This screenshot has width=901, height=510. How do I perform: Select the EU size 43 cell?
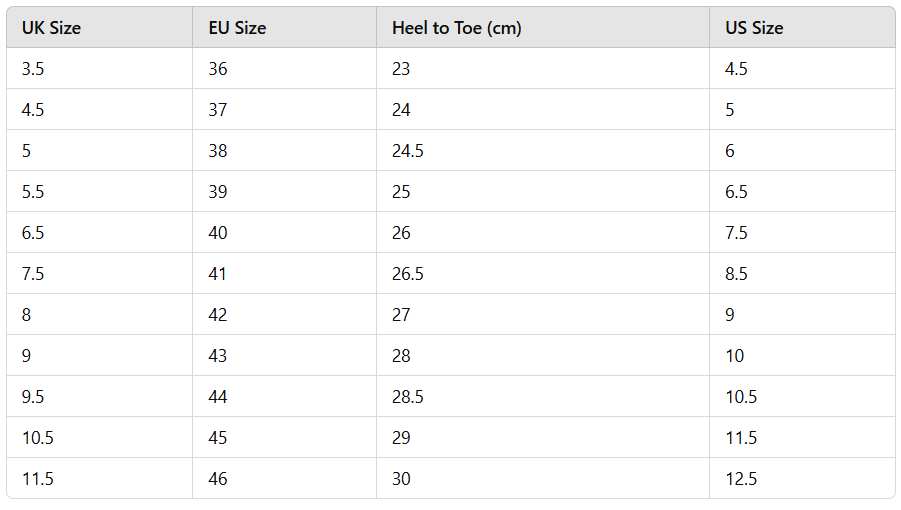tap(218, 356)
